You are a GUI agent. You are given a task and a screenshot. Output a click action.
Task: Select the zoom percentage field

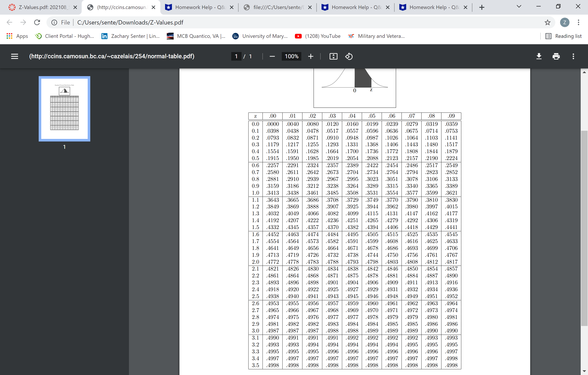click(x=291, y=56)
